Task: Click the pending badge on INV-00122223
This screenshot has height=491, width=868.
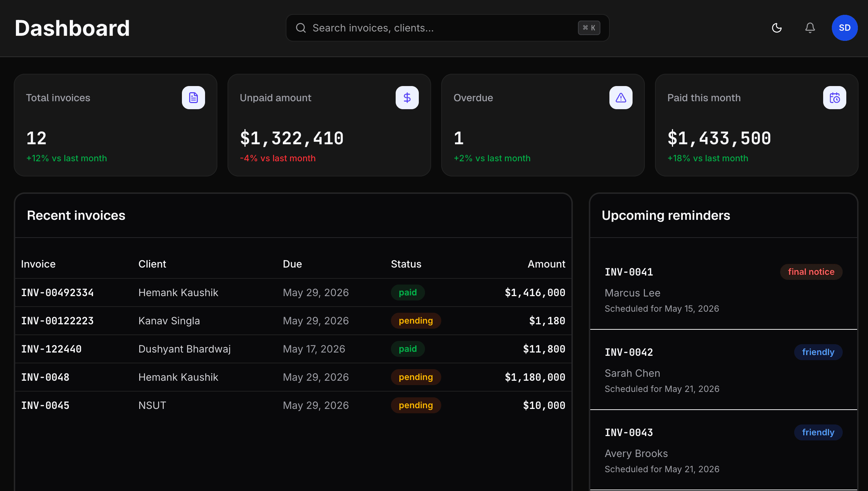Action: 416,321
